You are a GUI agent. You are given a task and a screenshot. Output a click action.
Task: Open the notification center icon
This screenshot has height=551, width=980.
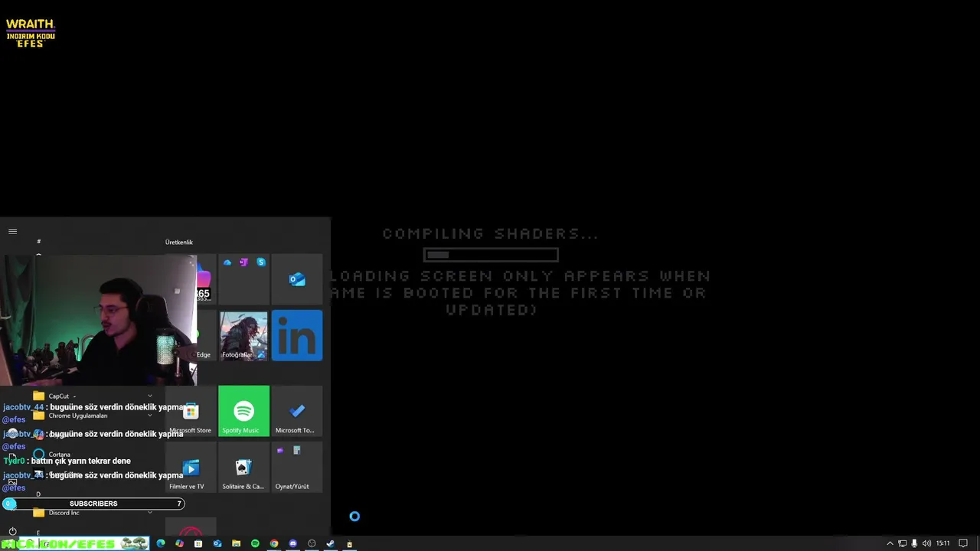click(963, 543)
